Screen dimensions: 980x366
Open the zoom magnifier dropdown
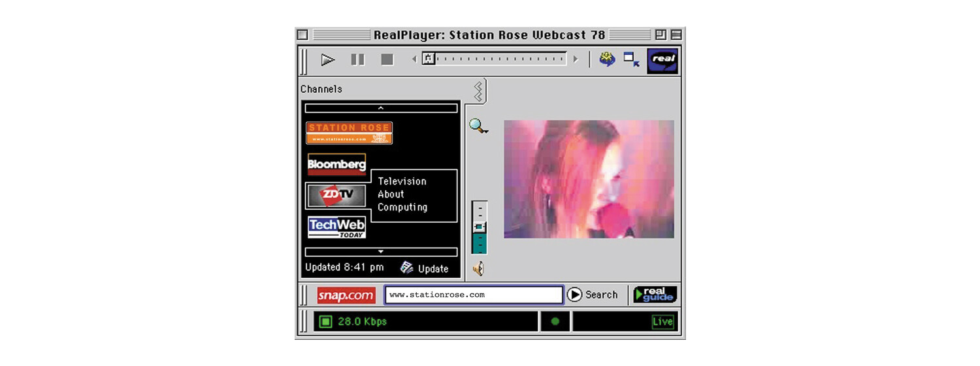pyautogui.click(x=479, y=126)
